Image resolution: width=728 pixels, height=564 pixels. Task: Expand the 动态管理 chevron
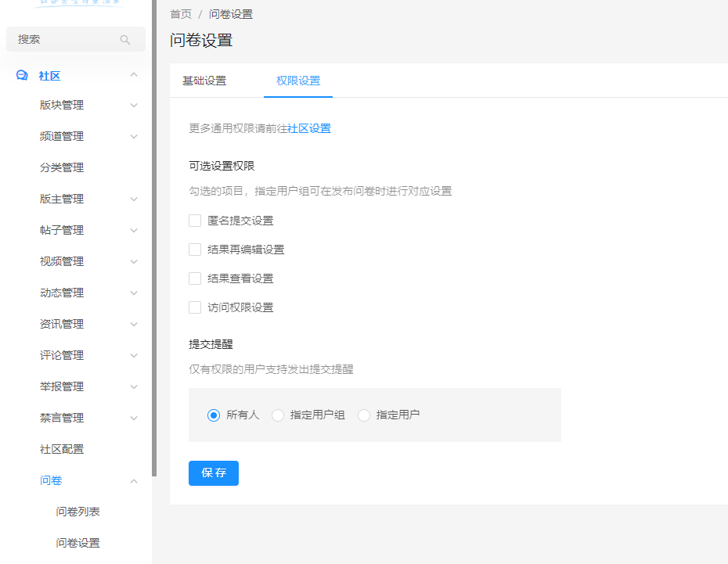[x=134, y=293]
